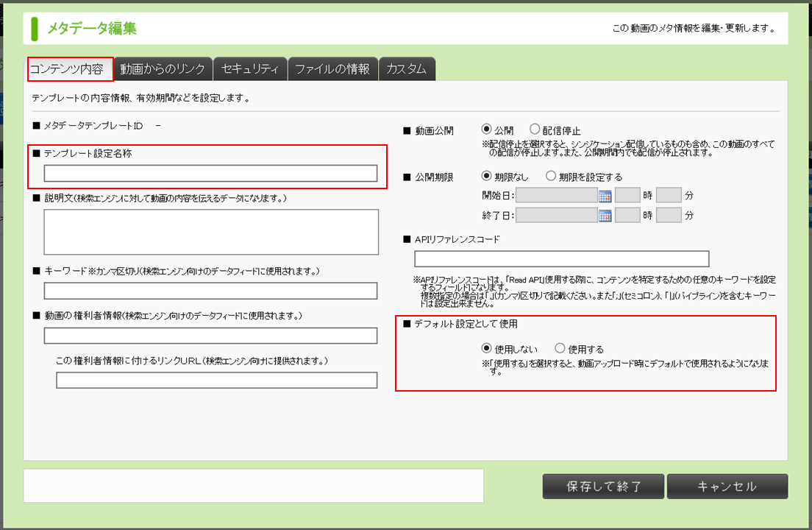Click the 保存して終了 button
This screenshot has height=530, width=812.
(x=604, y=487)
